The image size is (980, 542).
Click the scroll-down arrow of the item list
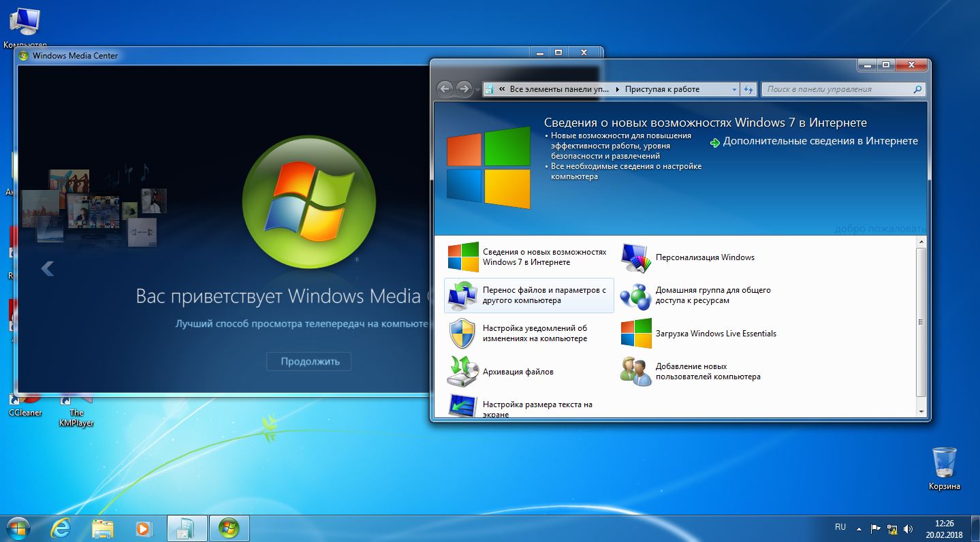coord(921,411)
